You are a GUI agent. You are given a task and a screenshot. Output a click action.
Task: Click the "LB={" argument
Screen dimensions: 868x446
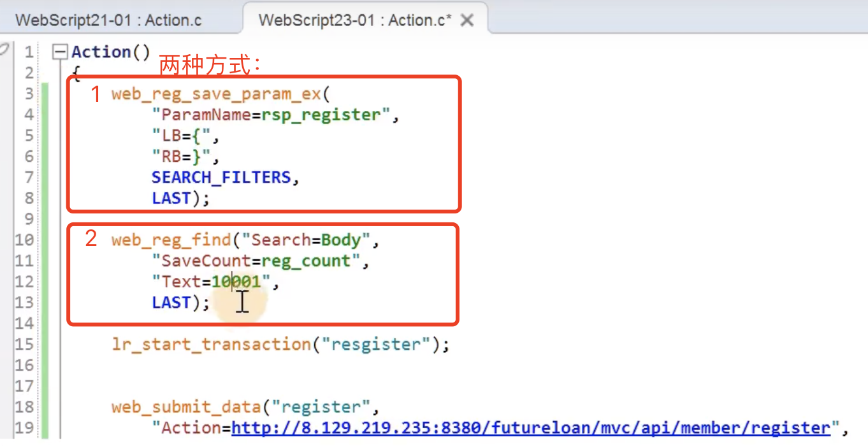pyautogui.click(x=182, y=136)
